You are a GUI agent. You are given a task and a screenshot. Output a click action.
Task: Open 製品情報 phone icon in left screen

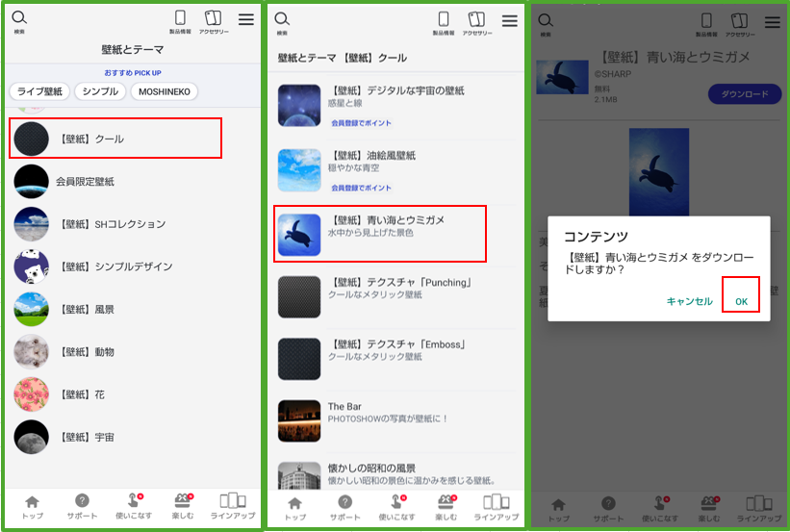point(180,22)
